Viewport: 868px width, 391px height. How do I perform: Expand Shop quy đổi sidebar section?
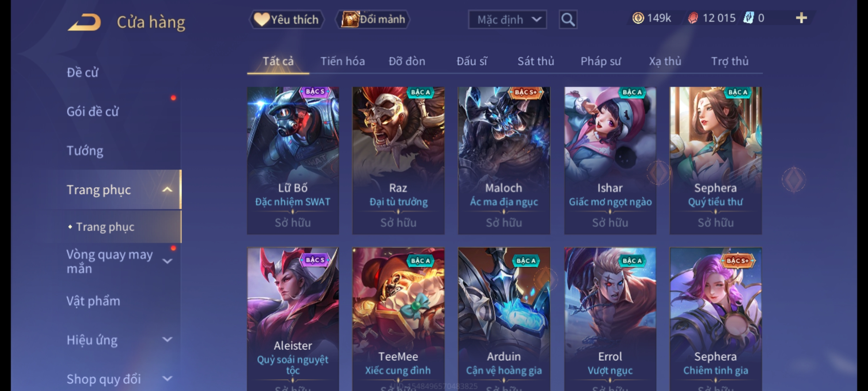[x=167, y=379]
